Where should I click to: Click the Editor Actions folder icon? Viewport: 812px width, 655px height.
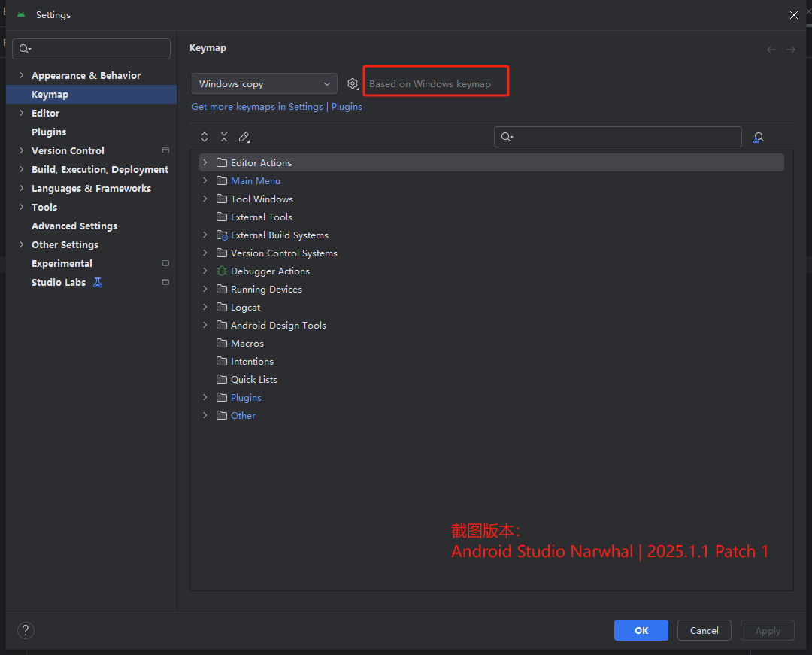tap(222, 162)
